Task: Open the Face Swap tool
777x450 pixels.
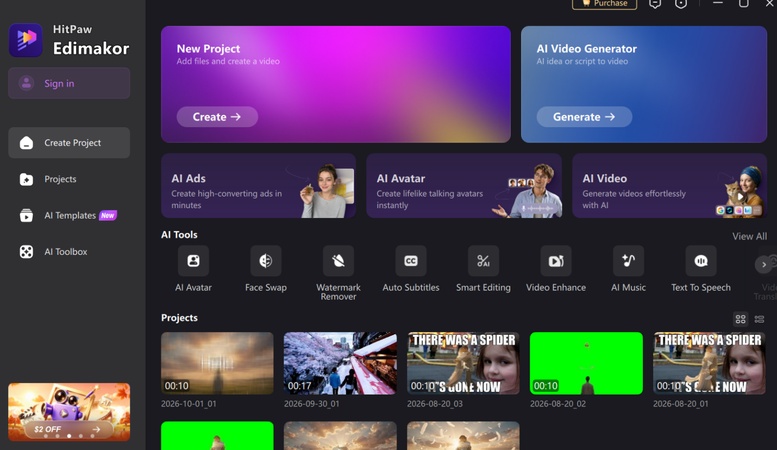Action: 266,261
